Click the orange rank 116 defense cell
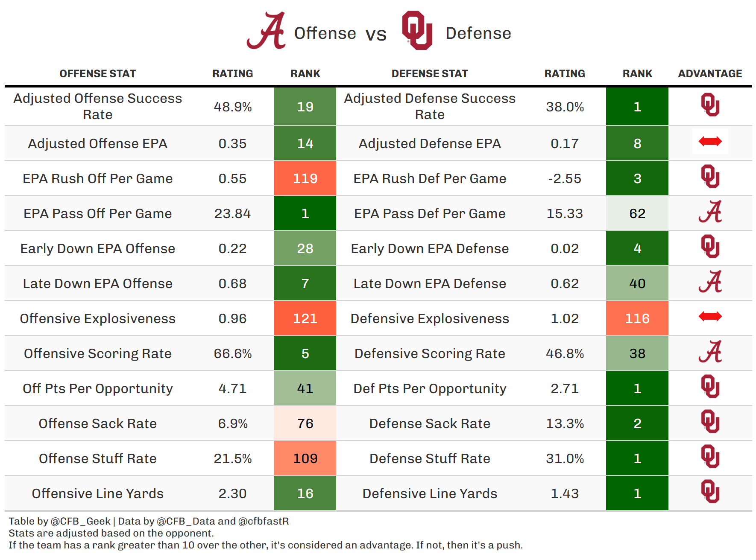Viewport: 756px width, 560px height. [637, 318]
